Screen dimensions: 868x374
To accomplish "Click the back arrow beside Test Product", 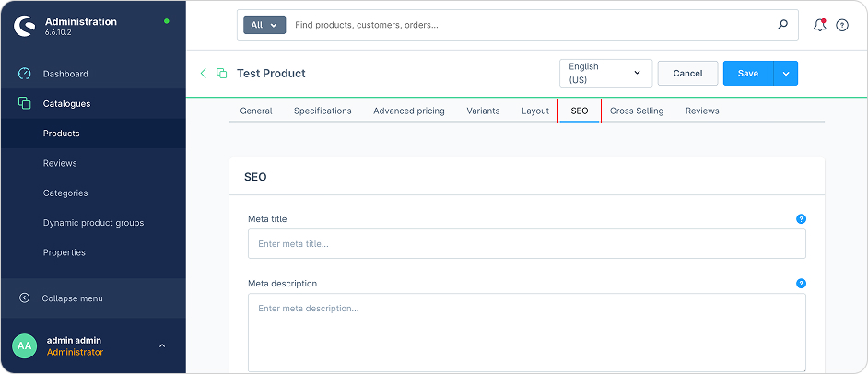I will [x=204, y=73].
